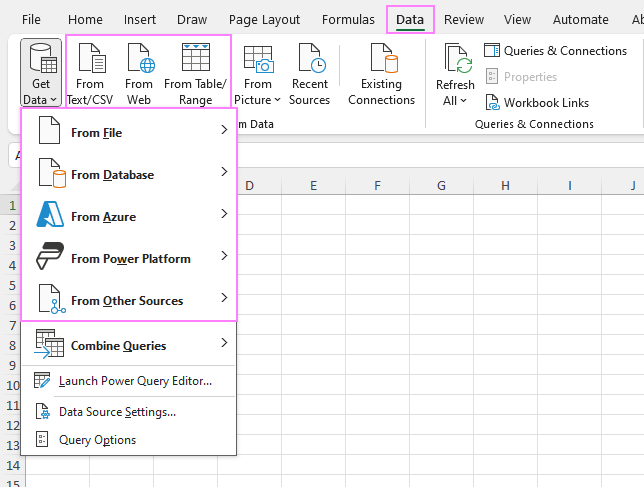Open Data Source Settings

point(117,411)
